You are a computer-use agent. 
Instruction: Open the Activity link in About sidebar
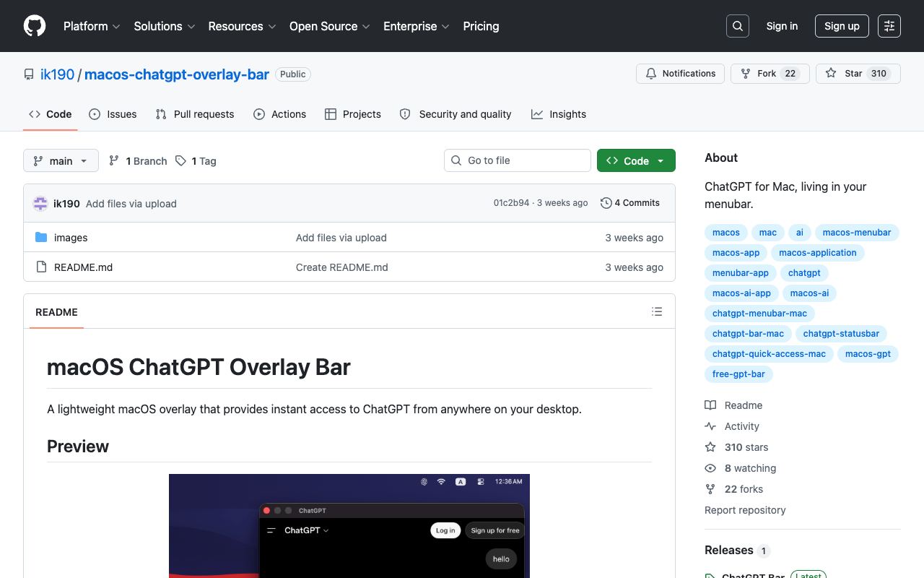coord(732,426)
